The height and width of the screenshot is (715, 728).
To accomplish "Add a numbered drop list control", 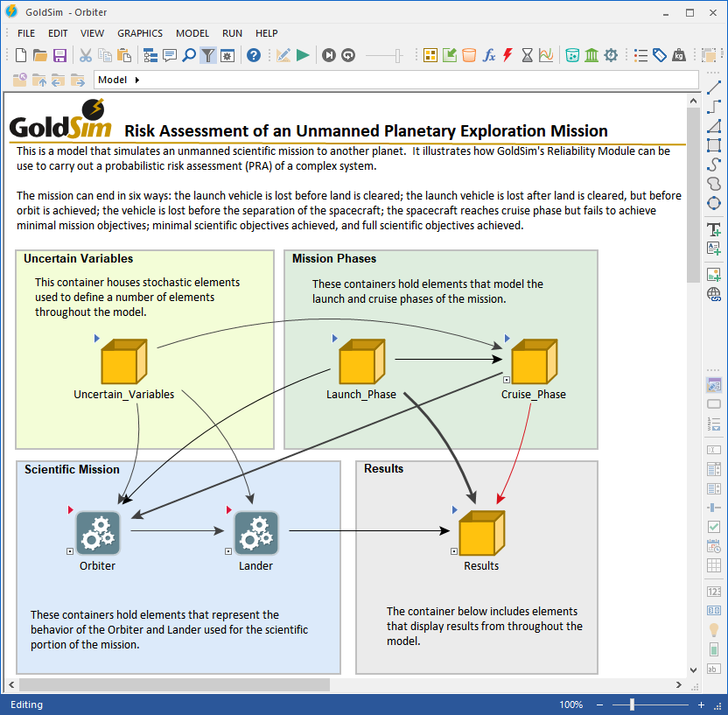I will [714, 424].
